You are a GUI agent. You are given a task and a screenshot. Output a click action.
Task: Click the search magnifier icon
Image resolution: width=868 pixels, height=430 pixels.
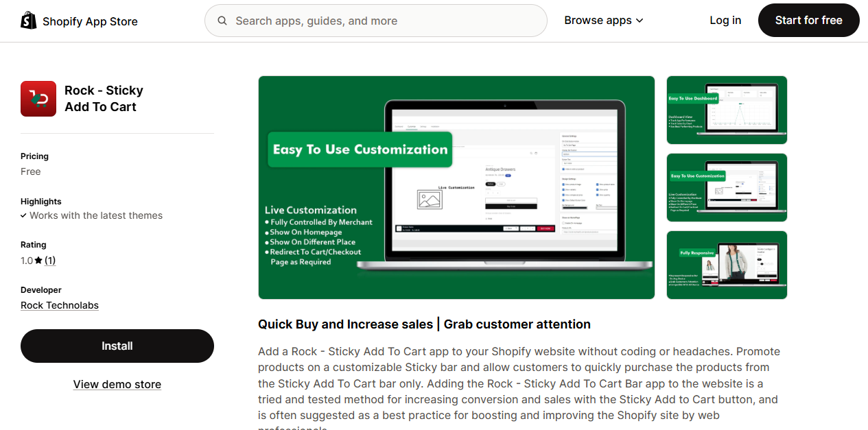point(222,21)
